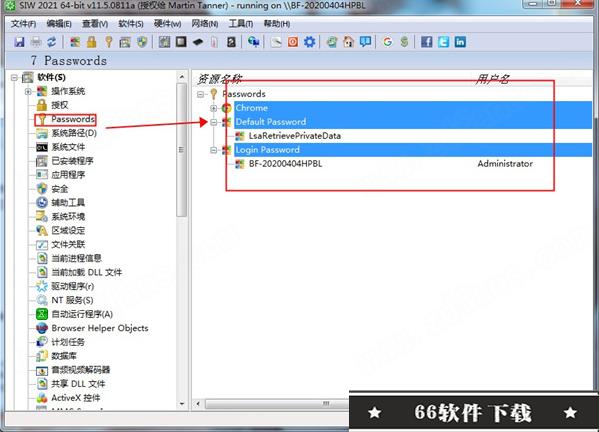
Task: Click the Save floppy disk toolbar icon
Action: click(x=19, y=42)
